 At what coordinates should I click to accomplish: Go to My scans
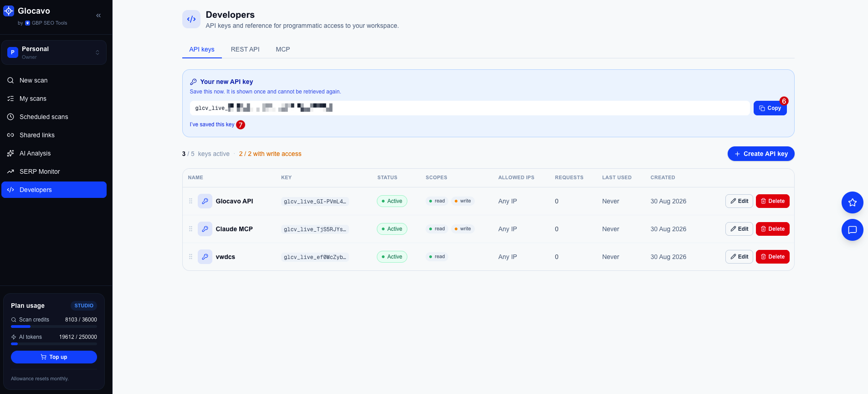(x=54, y=98)
